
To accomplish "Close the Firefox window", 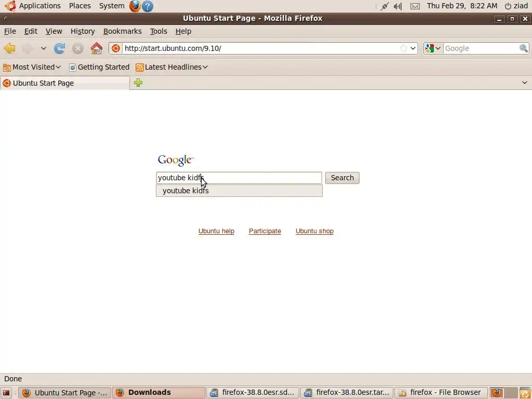I will pos(525,19).
